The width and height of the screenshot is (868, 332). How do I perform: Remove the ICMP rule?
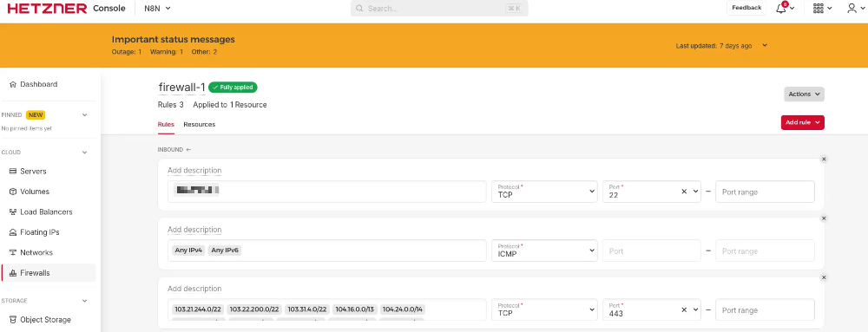824,218
